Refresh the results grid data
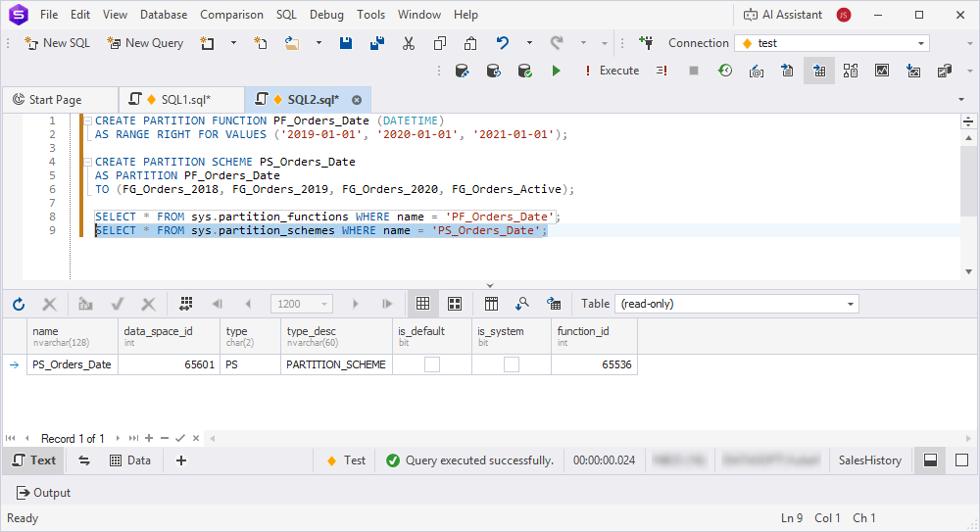980x532 pixels. point(19,304)
